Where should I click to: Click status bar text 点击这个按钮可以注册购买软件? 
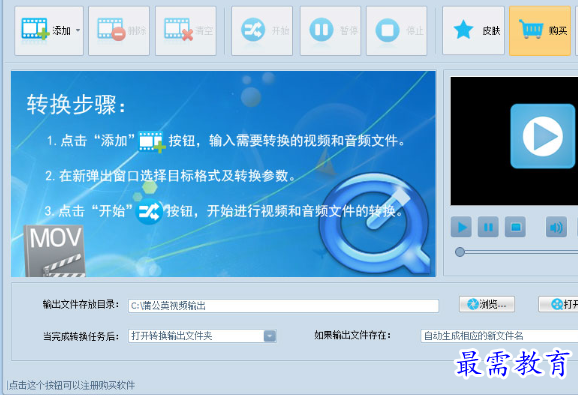72,385
